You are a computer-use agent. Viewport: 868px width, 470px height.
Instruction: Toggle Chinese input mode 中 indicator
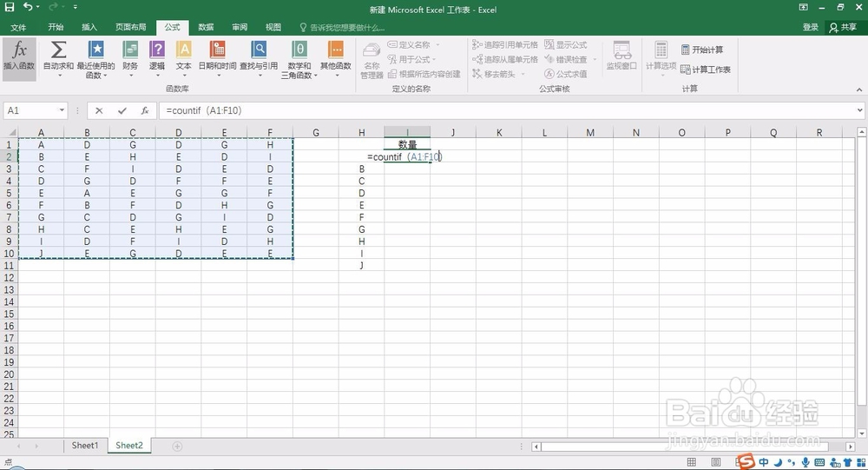tap(764, 461)
